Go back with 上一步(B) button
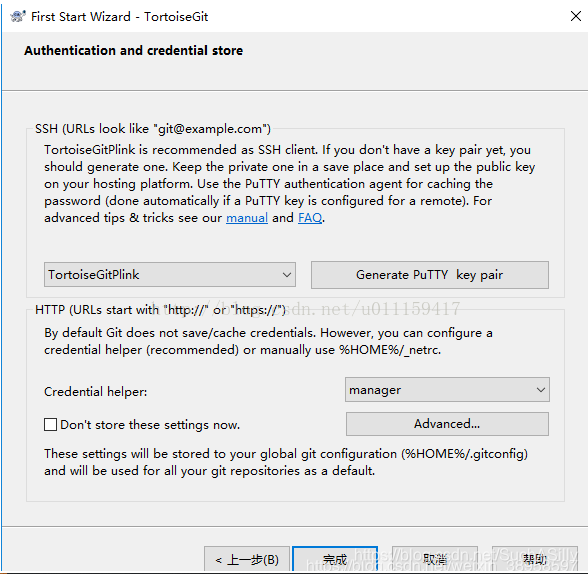This screenshot has width=588, height=574. pos(247,559)
